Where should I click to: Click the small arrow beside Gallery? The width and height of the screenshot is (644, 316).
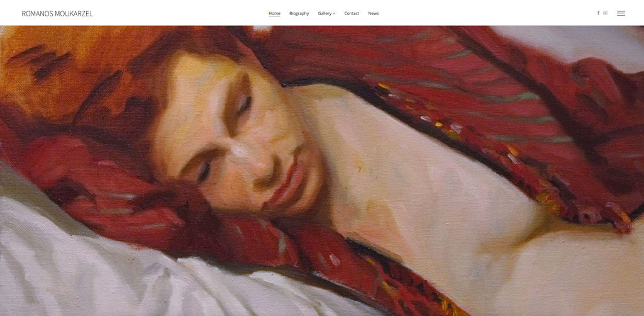click(x=334, y=14)
